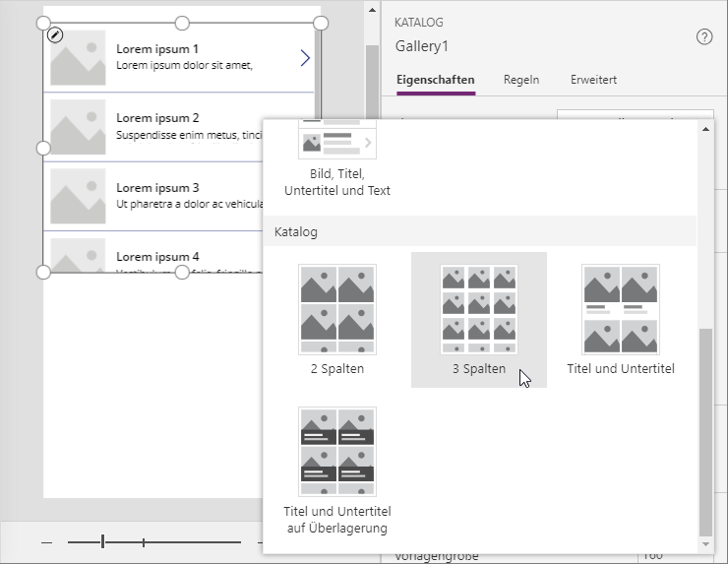This screenshot has width=728, height=564.
Task: Open the Erweitert tab
Action: click(593, 80)
